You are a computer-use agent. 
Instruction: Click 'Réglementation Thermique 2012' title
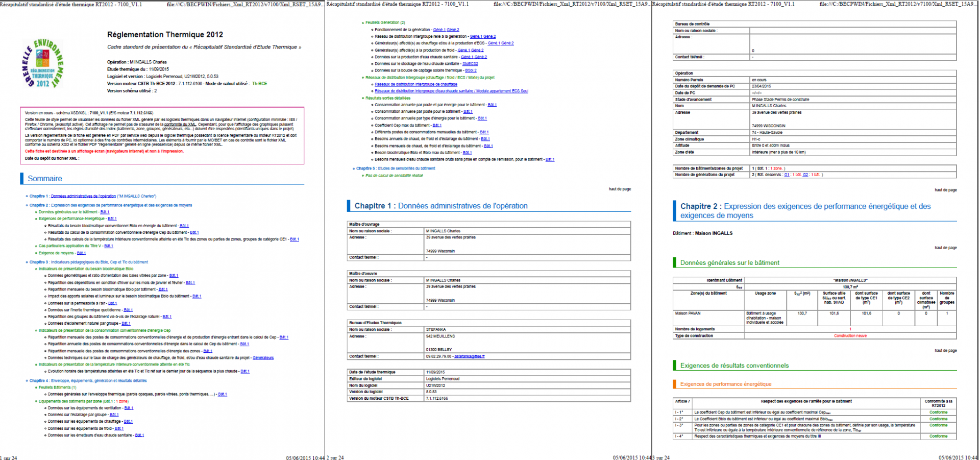coord(165,35)
